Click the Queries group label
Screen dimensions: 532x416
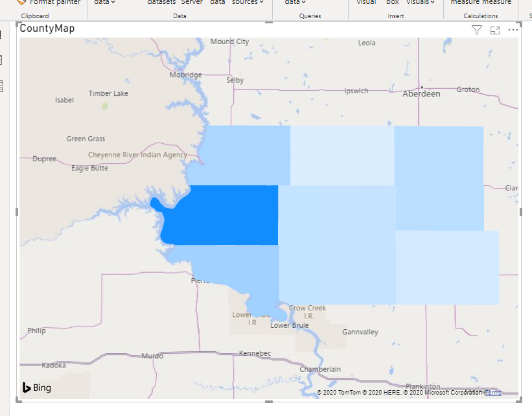pyautogui.click(x=310, y=16)
